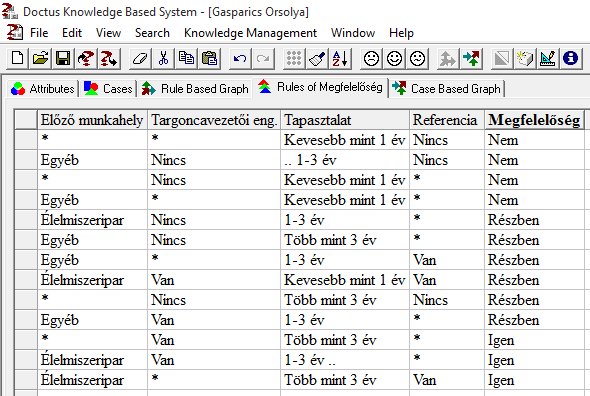Switch to the Rule Based Graph tab
The image size is (590, 396).
[195, 89]
